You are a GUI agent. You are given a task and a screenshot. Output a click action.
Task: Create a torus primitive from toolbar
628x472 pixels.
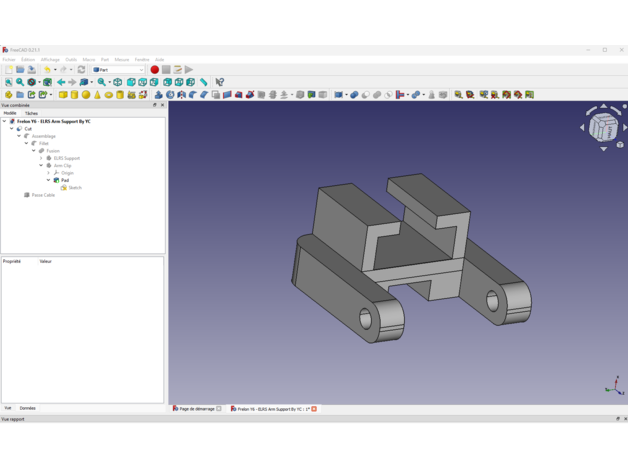(109, 95)
